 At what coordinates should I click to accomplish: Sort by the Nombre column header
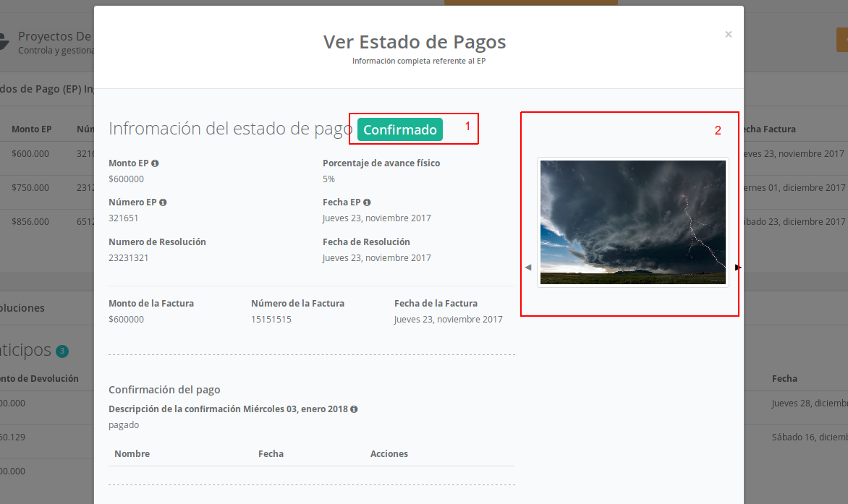click(132, 454)
